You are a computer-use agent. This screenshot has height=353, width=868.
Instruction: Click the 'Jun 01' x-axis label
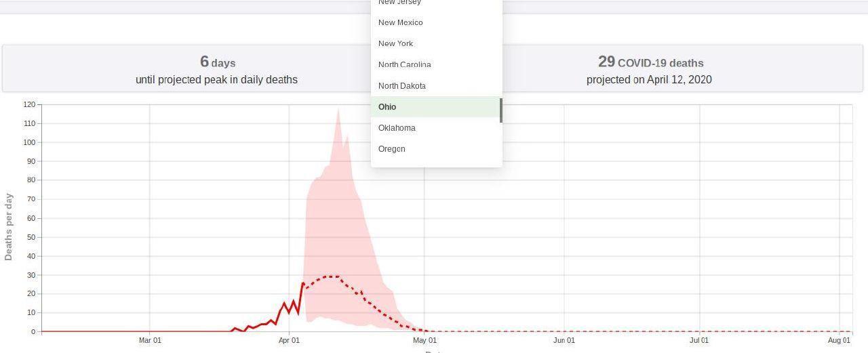coord(564,340)
